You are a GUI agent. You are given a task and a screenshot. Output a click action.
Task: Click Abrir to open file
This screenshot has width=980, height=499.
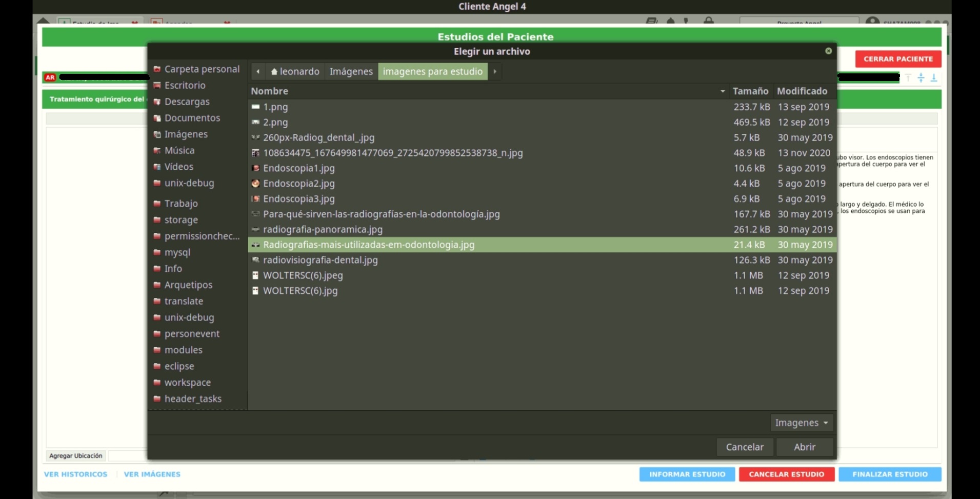tap(805, 447)
